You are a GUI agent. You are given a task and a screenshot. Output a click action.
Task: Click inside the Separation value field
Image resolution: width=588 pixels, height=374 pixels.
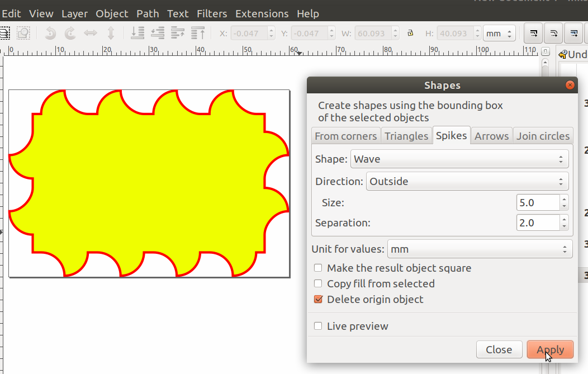point(537,222)
